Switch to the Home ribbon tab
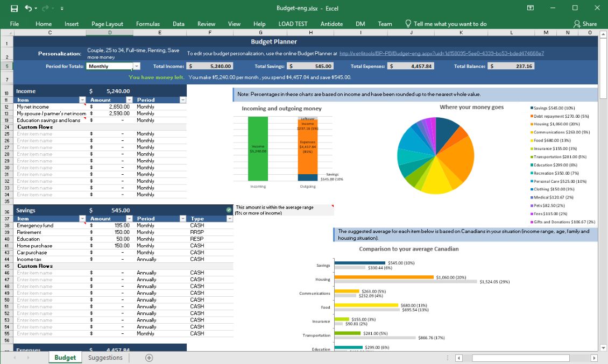Screen dimensions: 608x364 tap(44, 24)
